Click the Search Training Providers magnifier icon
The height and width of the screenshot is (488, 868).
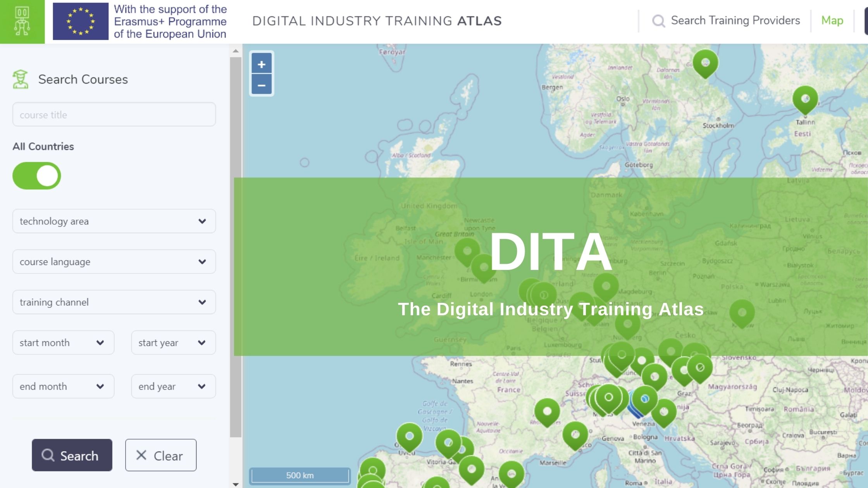[658, 21]
